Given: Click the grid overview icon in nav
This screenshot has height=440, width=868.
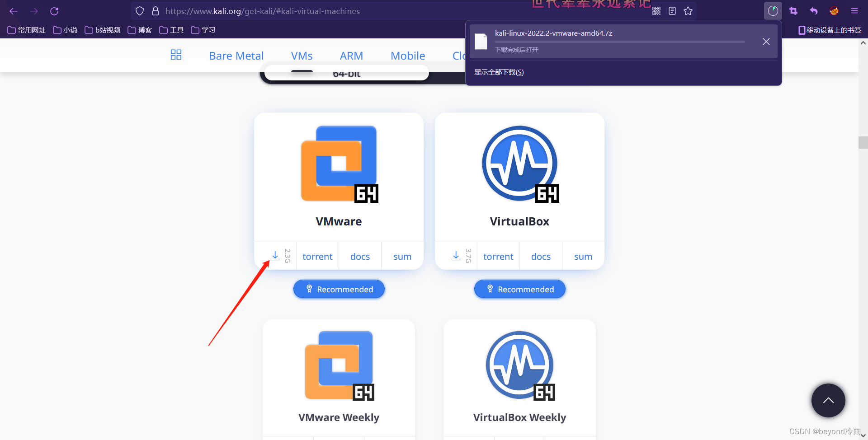Looking at the screenshot, I should click(x=176, y=55).
